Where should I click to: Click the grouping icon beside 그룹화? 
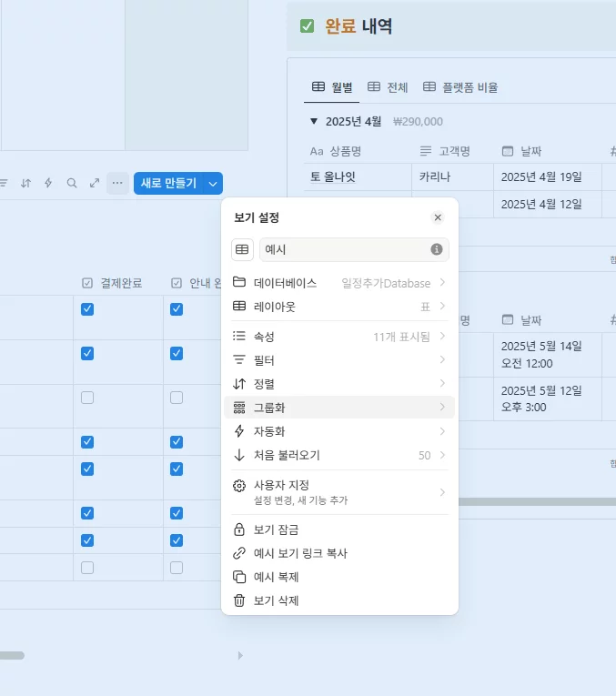(239, 408)
